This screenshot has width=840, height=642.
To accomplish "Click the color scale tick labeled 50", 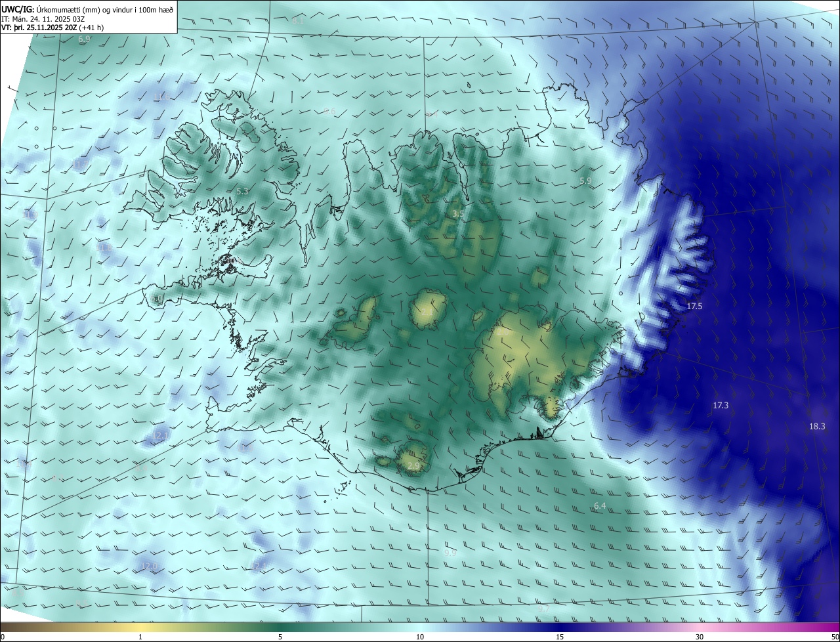I will (x=835, y=637).
